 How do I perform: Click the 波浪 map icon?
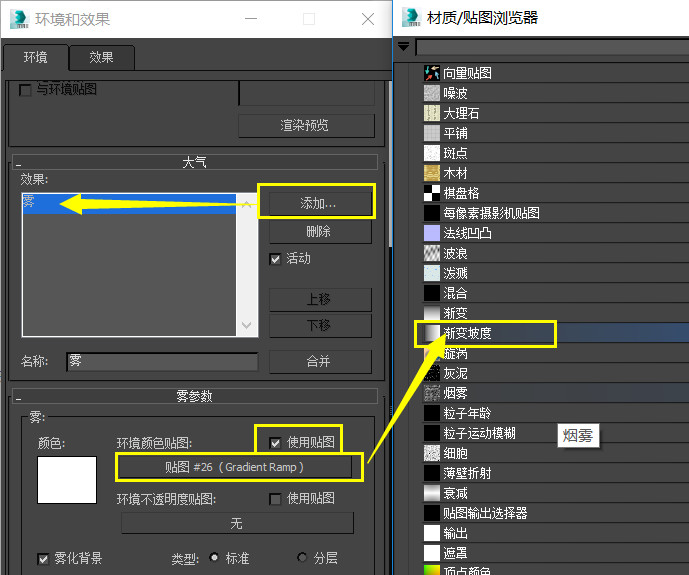tap(432, 253)
